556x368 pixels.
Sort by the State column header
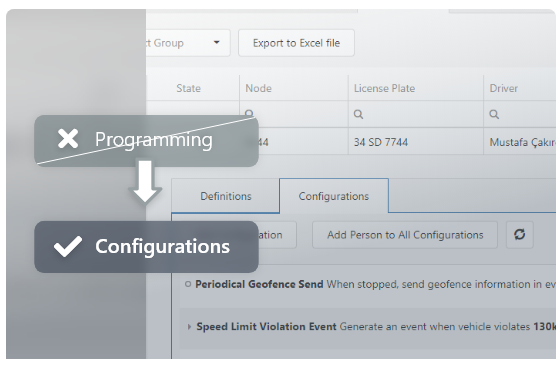click(188, 88)
